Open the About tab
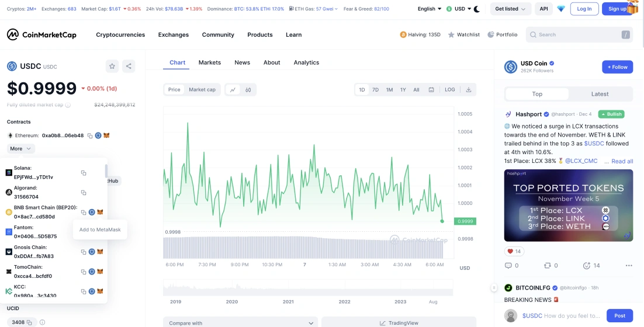The width and height of the screenshot is (644, 327). [x=272, y=62]
